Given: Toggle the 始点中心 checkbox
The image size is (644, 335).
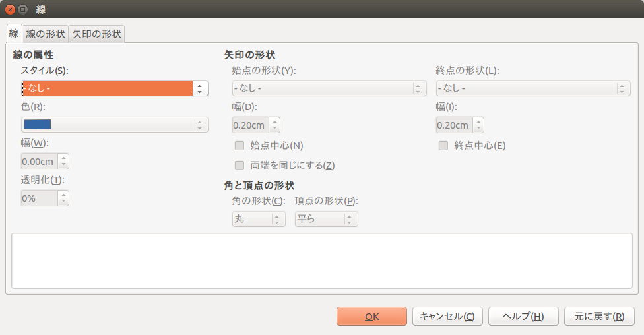Looking at the screenshot, I should pos(240,146).
